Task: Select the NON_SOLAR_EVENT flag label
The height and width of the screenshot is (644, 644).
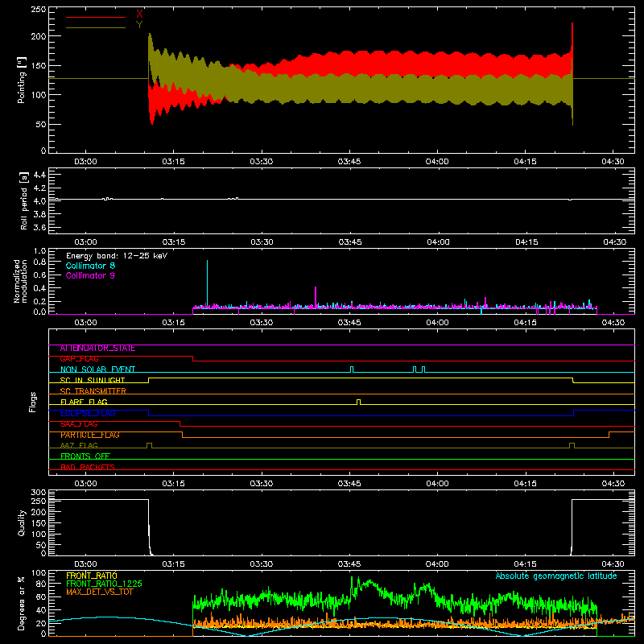Action: coord(97,369)
